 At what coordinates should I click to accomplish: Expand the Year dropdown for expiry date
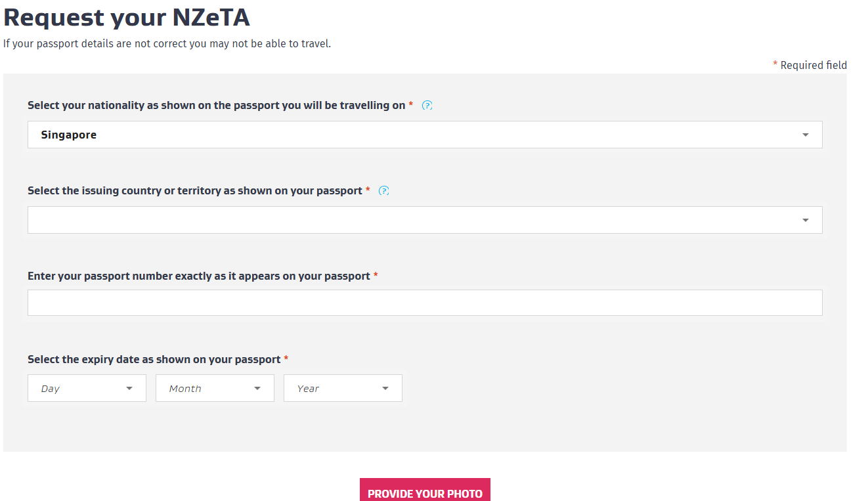click(343, 388)
